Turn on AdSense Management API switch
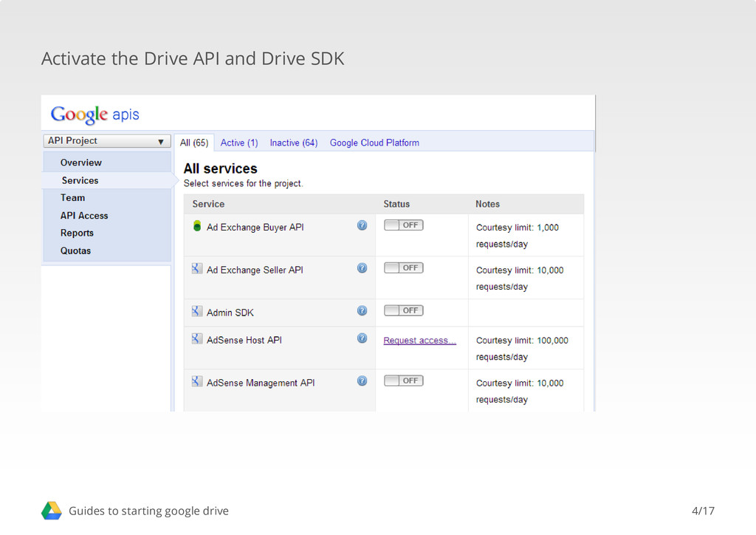Screen dimensions: 756x535 403,381
